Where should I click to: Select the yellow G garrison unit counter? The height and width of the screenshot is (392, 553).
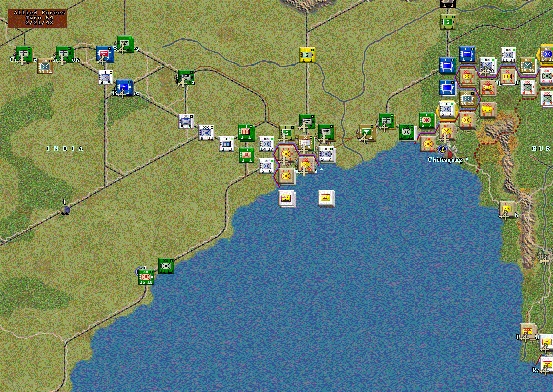307,55
